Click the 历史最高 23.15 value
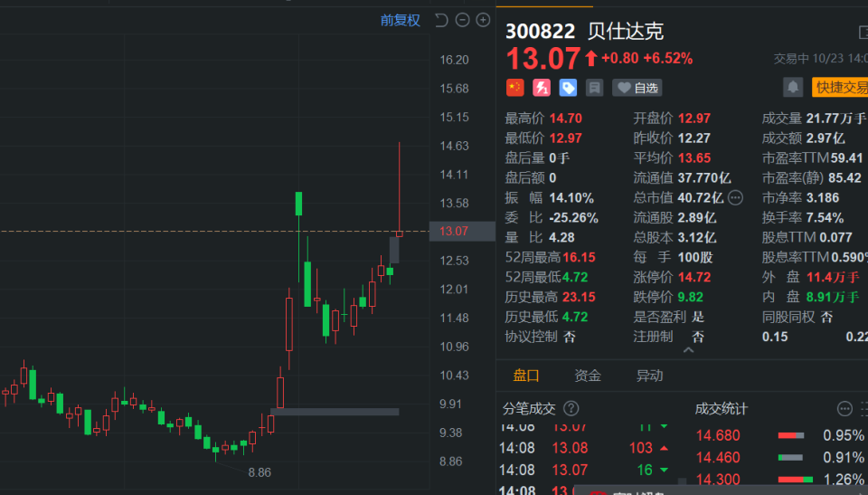The width and height of the screenshot is (868, 495). coord(579,297)
